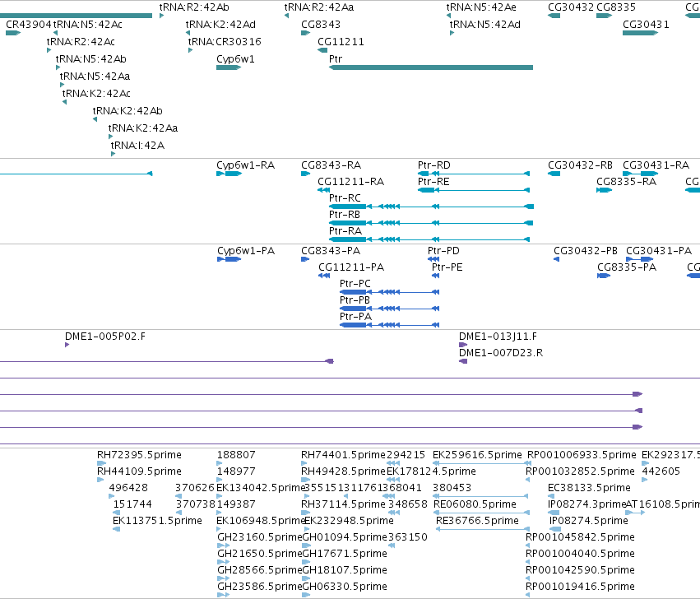The height and width of the screenshot is (599, 700).
Task: Click the Ptr-PA protein label
Action: [x=355, y=317]
